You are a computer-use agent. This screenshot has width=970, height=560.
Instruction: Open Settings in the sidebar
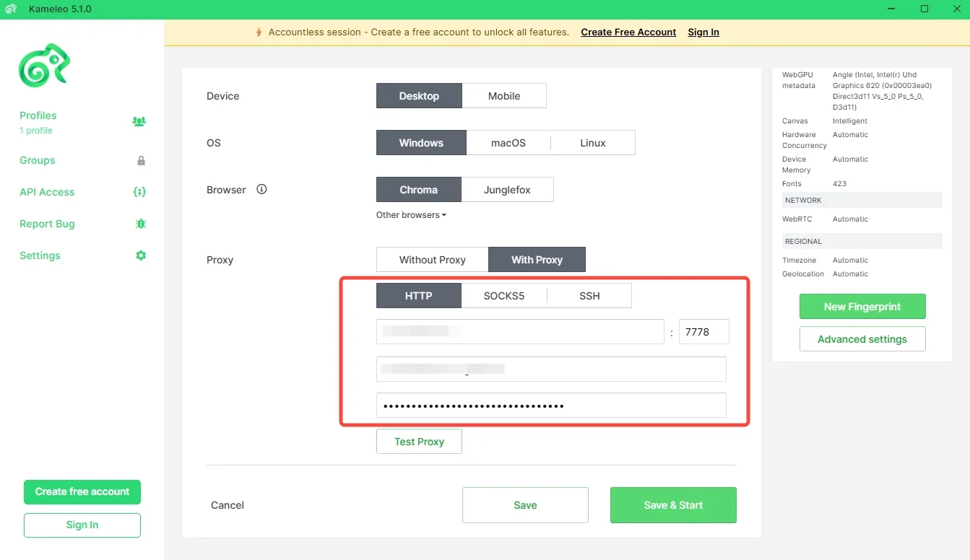pos(40,255)
